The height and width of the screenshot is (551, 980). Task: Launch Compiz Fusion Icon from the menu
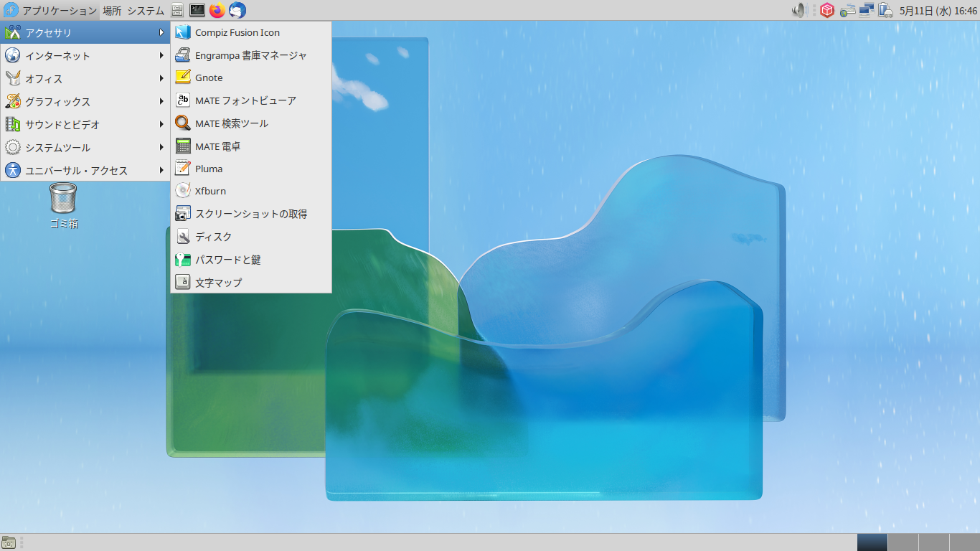tap(251, 32)
